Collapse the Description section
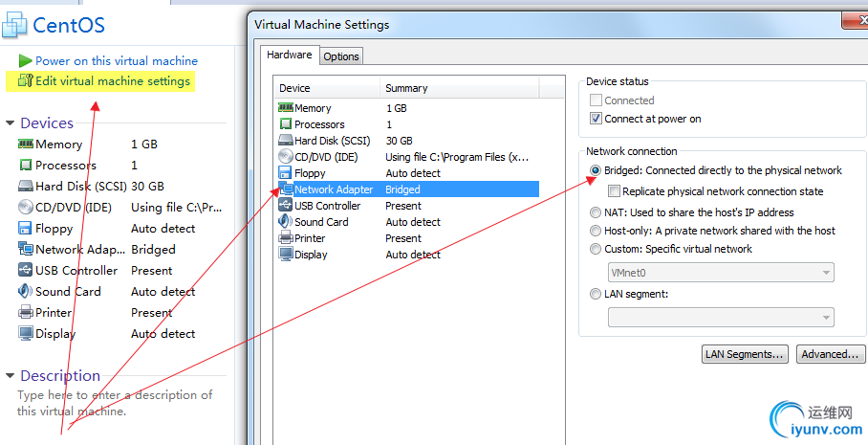Screen dimensions: 868x445 pos(10,376)
